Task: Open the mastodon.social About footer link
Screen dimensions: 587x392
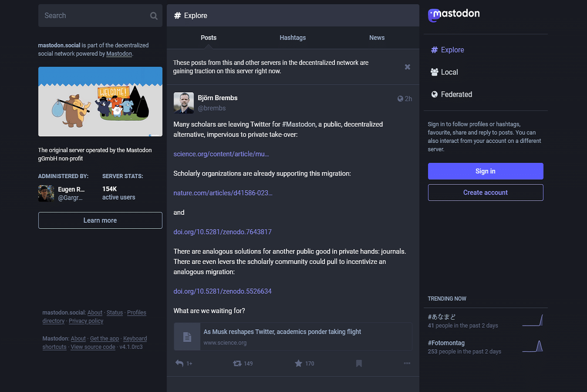Action: [x=94, y=313]
